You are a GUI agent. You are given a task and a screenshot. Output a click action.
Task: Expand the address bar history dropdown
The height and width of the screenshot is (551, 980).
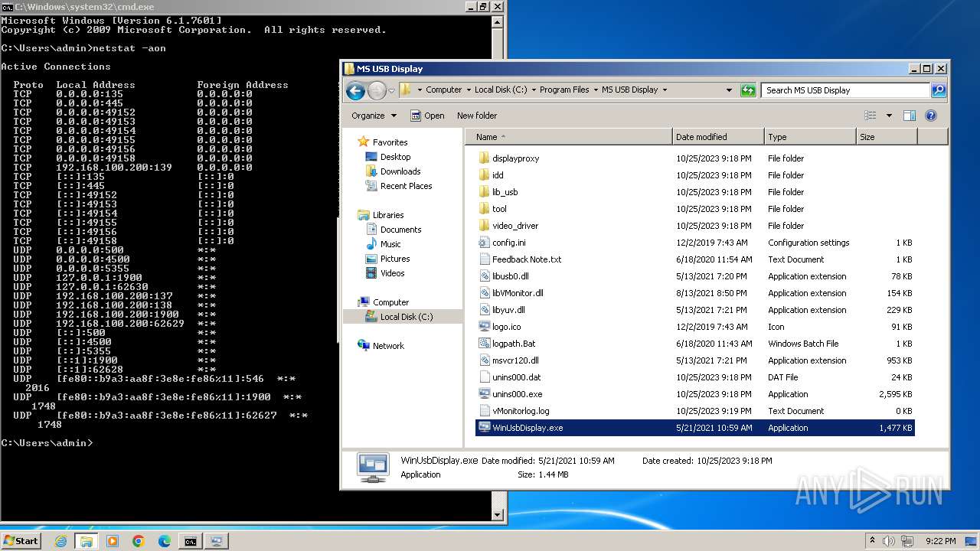(729, 90)
